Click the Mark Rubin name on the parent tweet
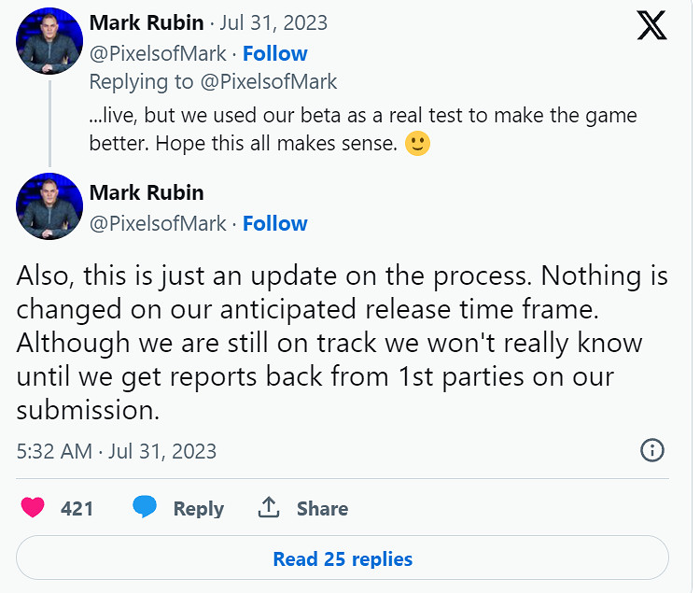This screenshot has width=700, height=593. pyautogui.click(x=146, y=22)
